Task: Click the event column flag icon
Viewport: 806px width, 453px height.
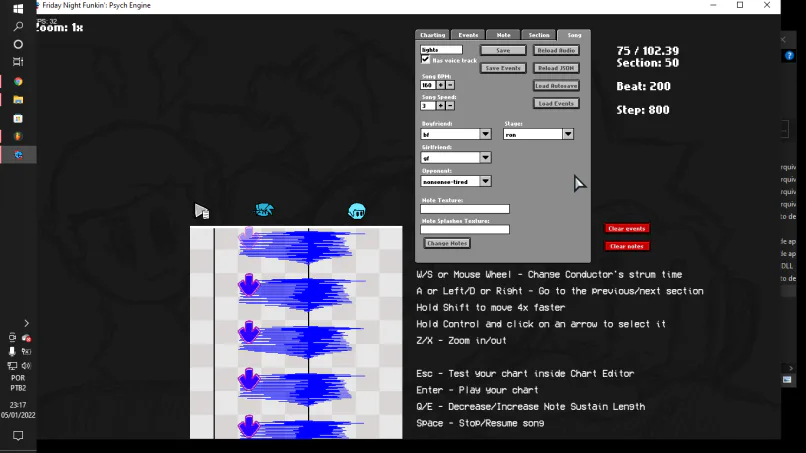Action: click(x=202, y=211)
